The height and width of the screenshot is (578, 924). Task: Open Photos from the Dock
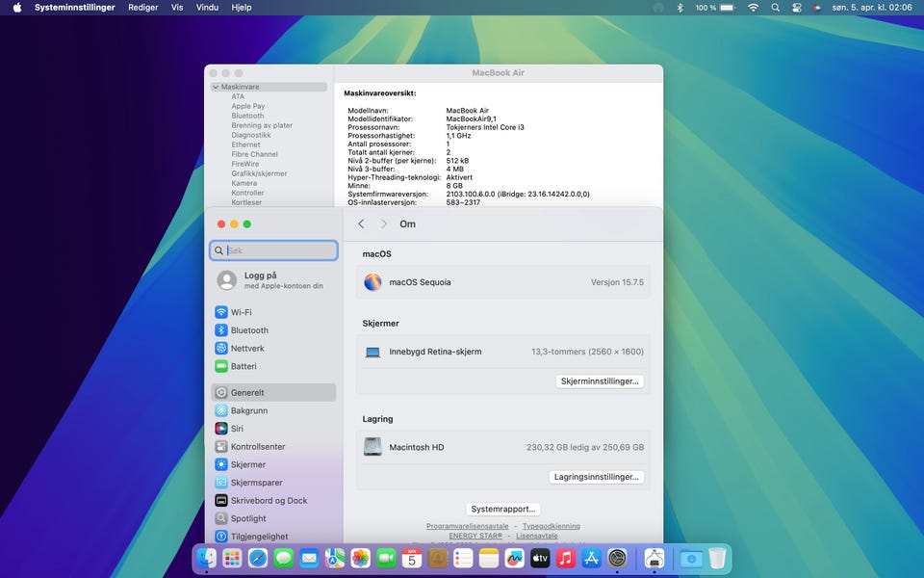(x=361, y=558)
